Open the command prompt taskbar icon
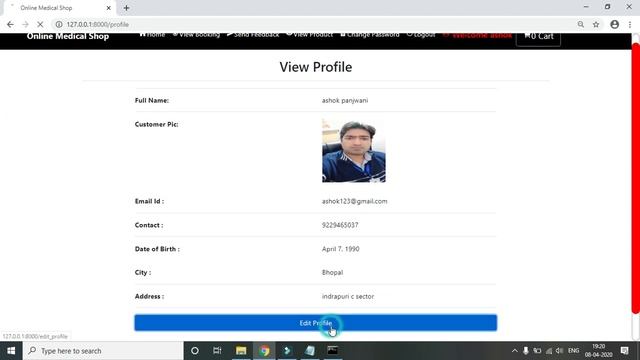Viewport: 640px width, 360px height. click(333, 351)
